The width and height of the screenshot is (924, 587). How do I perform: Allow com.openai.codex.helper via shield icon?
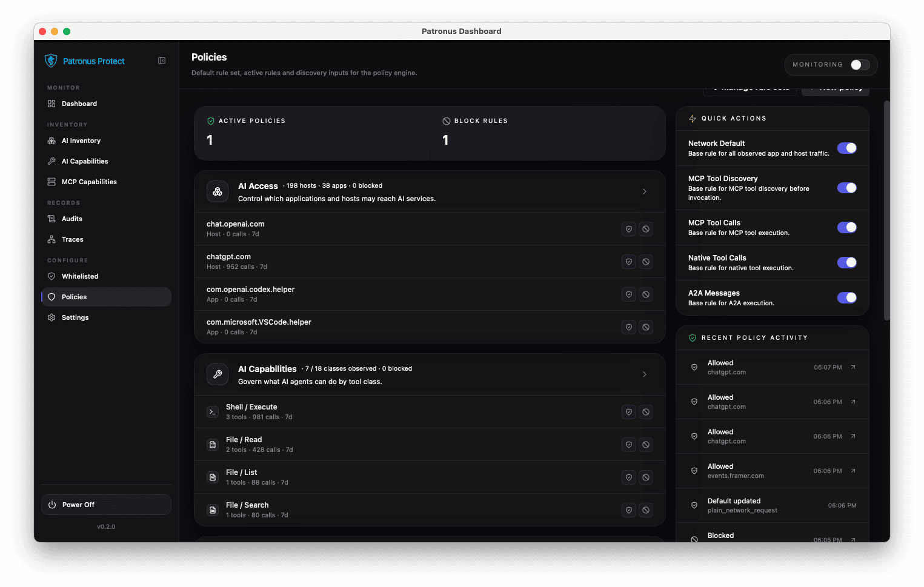point(629,294)
